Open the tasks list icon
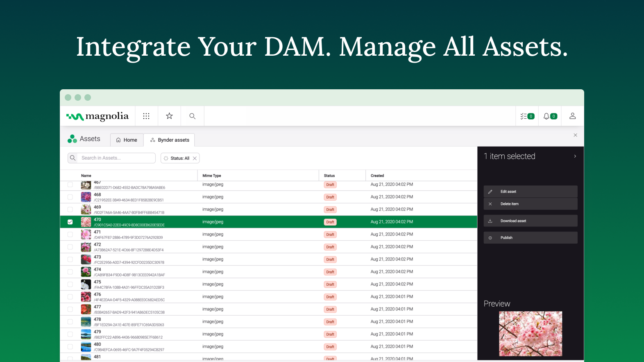Viewport: 644px width, 362px height. pos(527,116)
